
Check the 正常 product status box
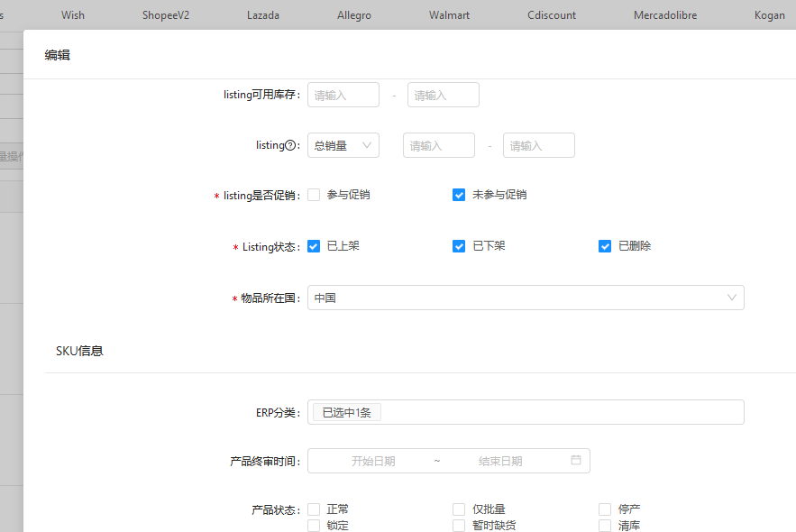pos(314,509)
